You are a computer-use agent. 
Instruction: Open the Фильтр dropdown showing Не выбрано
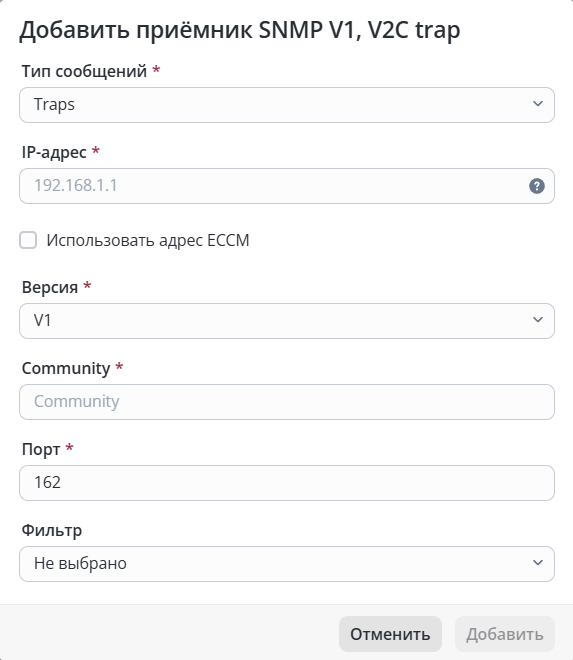[287, 564]
